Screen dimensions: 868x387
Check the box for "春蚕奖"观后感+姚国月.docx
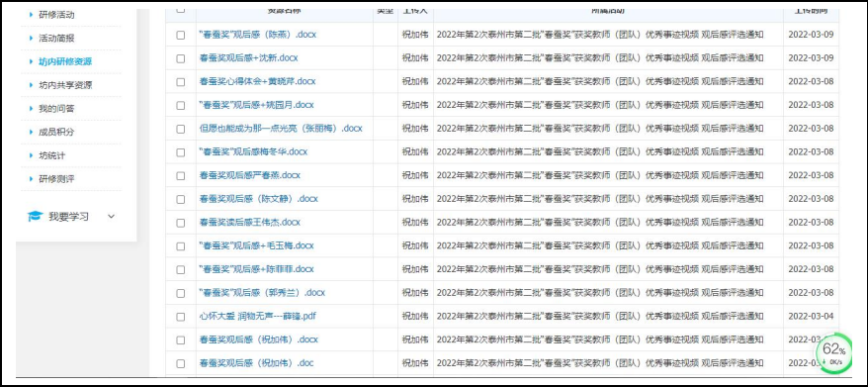click(181, 105)
